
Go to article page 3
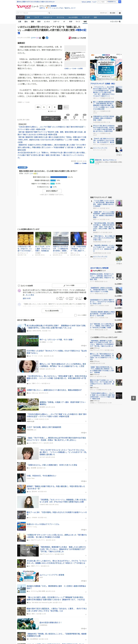coord(55,107)
